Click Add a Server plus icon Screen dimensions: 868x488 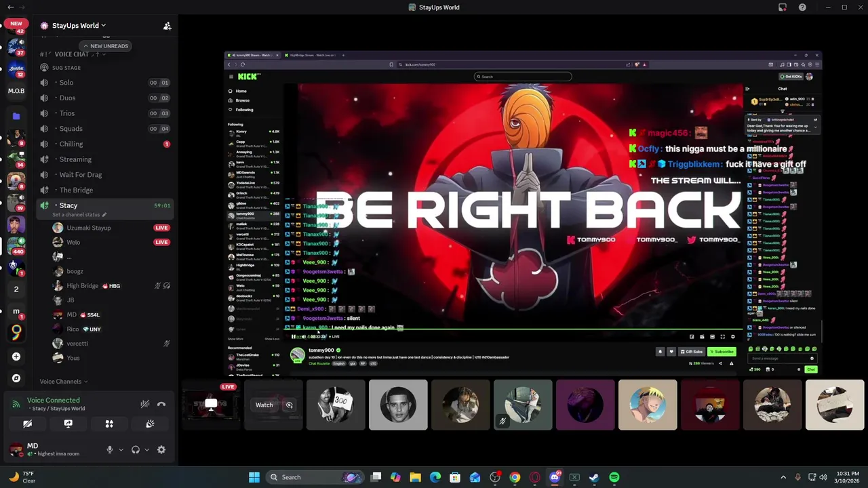pos(16,357)
